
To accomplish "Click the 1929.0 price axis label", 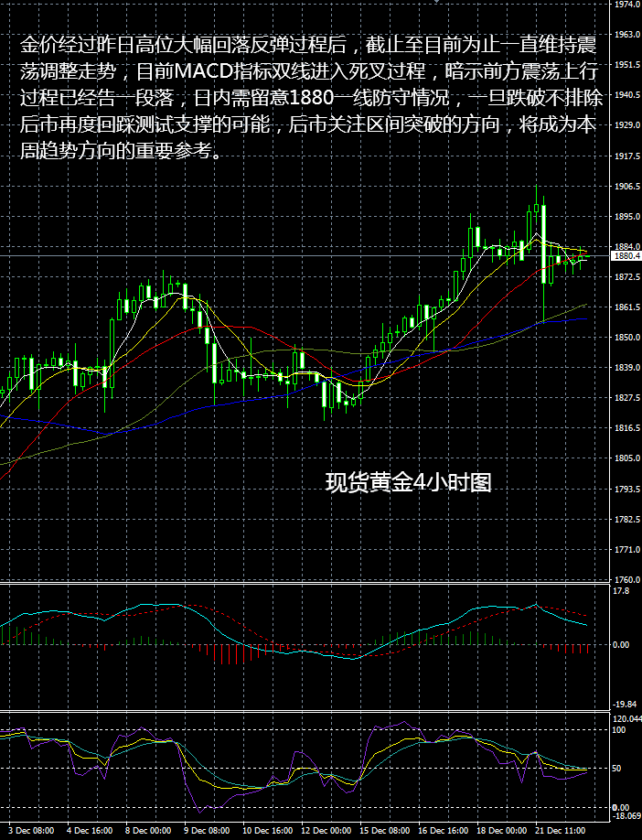I will pos(627,124).
